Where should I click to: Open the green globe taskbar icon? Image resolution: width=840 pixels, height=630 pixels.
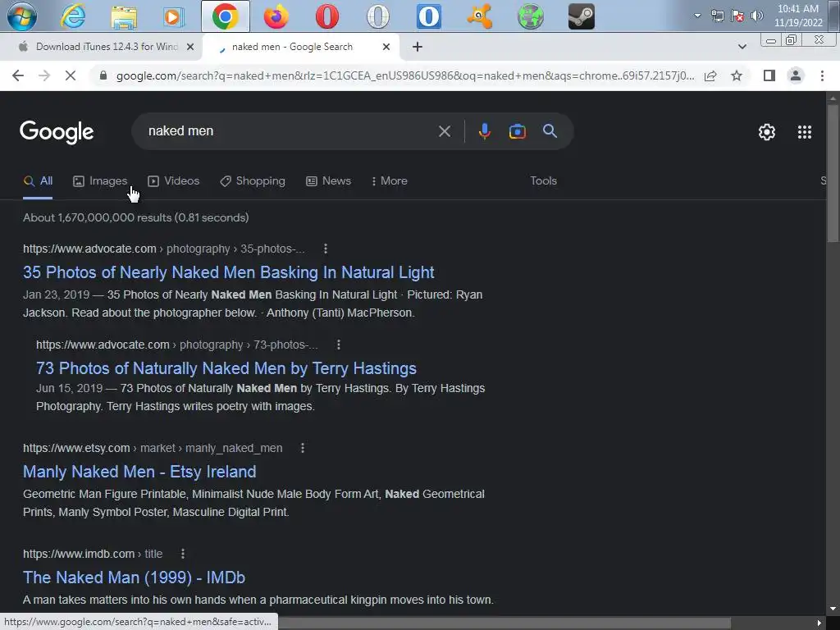tap(531, 16)
